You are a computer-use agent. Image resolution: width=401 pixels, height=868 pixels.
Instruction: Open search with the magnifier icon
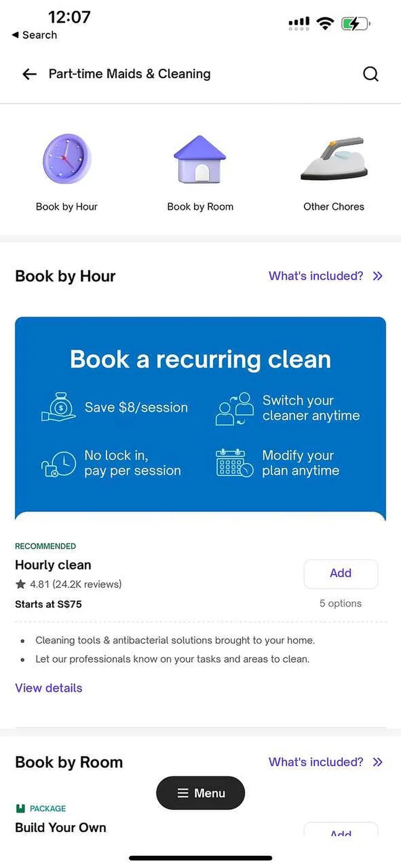point(370,74)
